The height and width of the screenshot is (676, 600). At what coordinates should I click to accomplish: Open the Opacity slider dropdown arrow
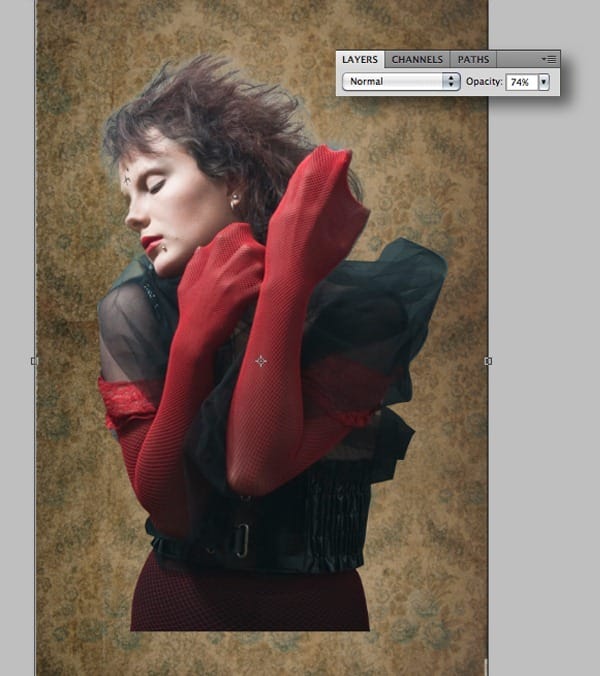click(544, 82)
